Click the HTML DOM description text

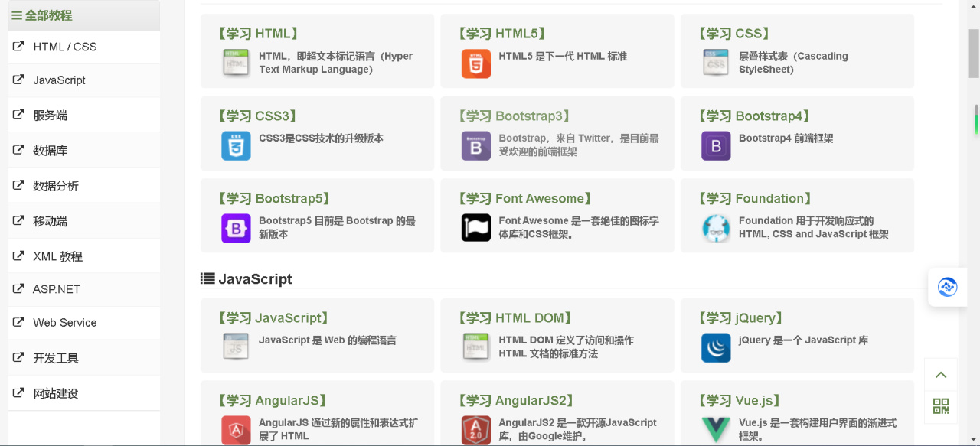pos(566,347)
